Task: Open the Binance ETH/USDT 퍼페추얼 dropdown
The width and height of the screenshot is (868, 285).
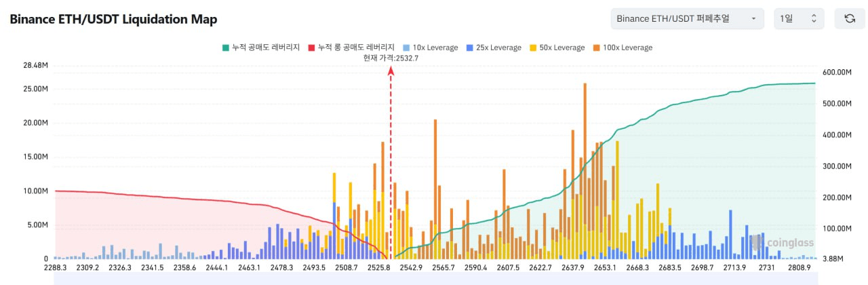Action: tap(687, 18)
